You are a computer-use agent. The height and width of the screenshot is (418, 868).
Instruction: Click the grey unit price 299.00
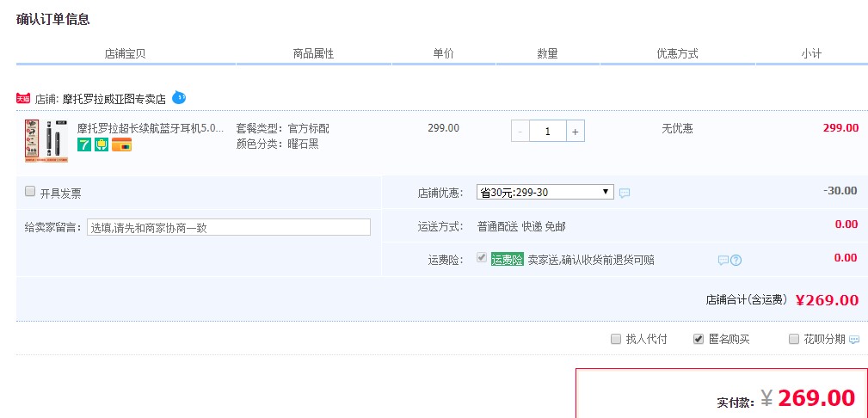pyautogui.click(x=443, y=128)
